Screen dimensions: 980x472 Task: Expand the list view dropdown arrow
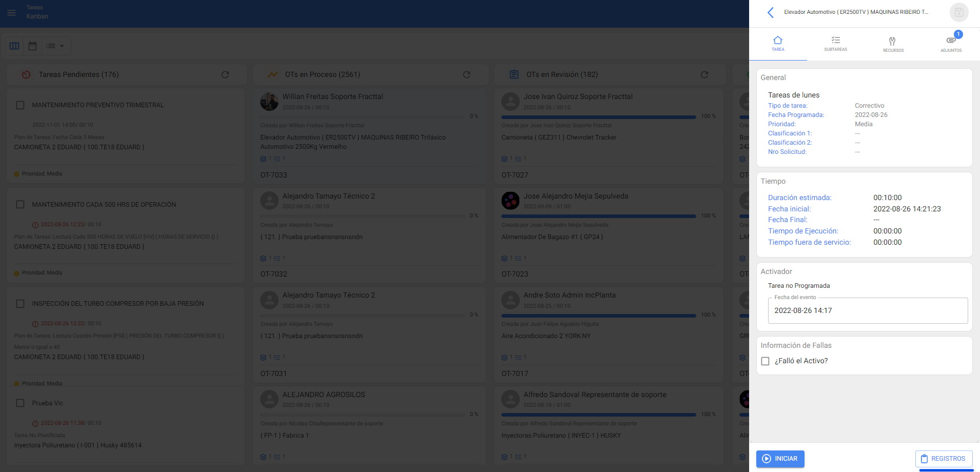tap(62, 46)
